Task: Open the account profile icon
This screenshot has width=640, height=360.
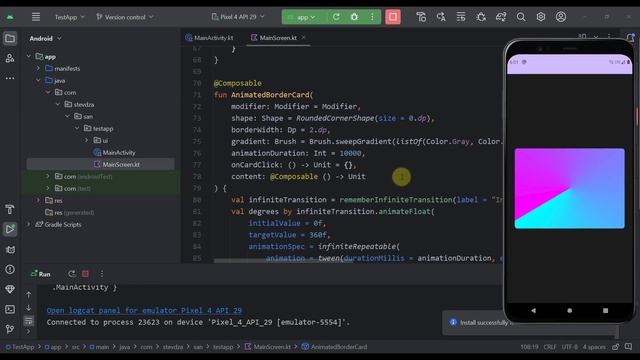Action: [x=561, y=17]
